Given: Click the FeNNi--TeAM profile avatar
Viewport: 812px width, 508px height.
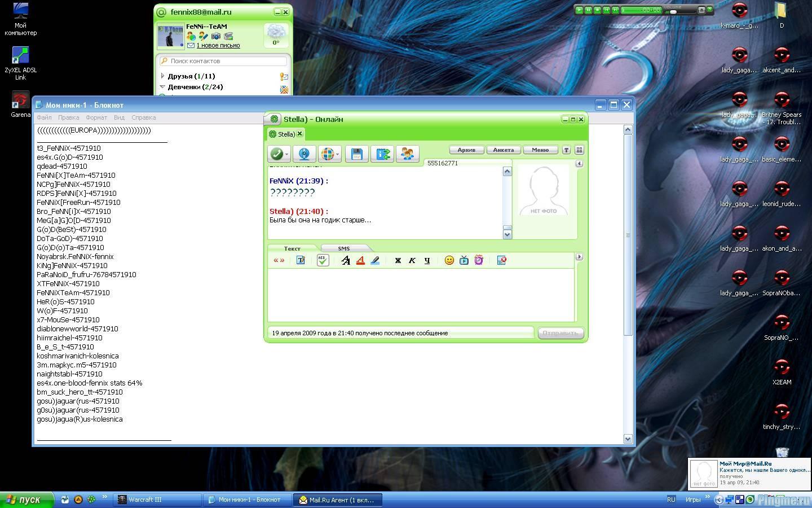Looking at the screenshot, I should pyautogui.click(x=170, y=36).
